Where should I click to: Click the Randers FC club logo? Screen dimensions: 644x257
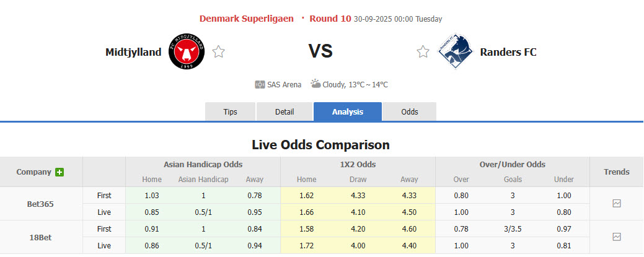(454, 52)
